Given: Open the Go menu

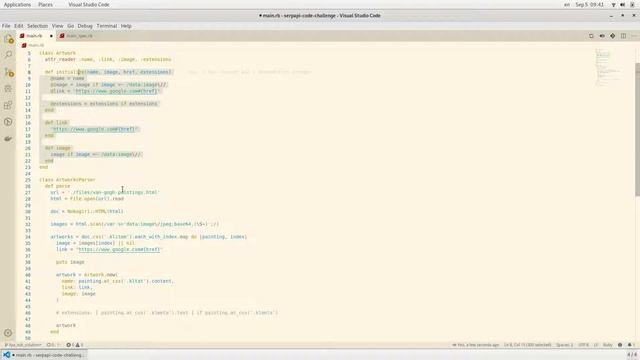Looking at the screenshot, I should [x=71, y=26].
